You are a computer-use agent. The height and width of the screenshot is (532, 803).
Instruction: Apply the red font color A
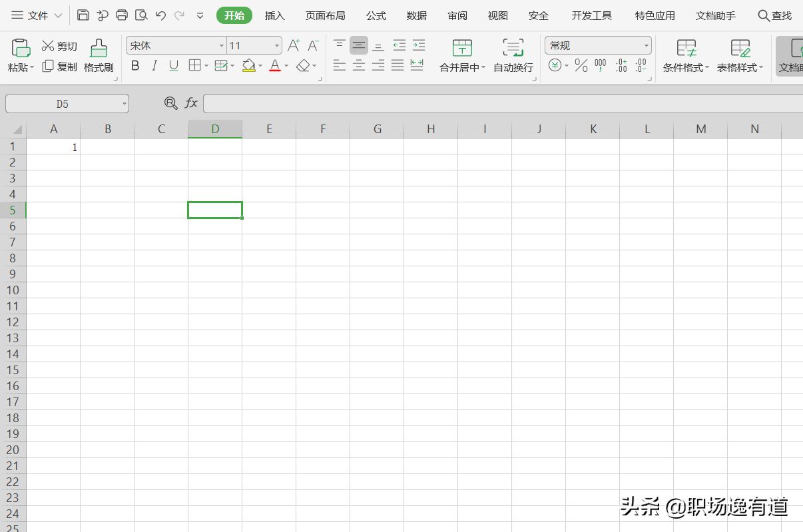275,65
